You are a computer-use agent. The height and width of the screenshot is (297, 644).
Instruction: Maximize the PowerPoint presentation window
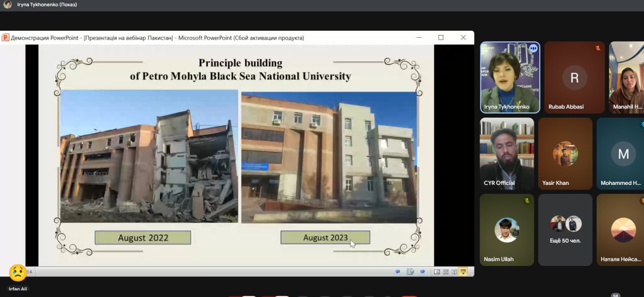[441, 38]
